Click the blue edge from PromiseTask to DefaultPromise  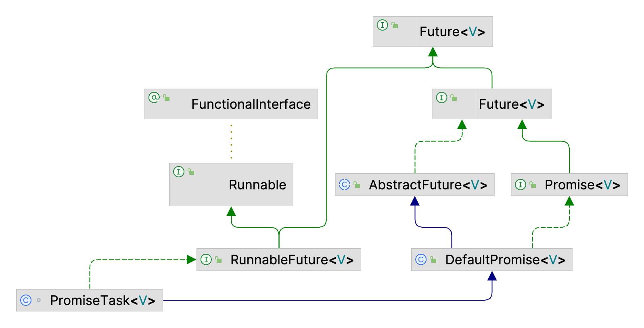click(x=323, y=300)
